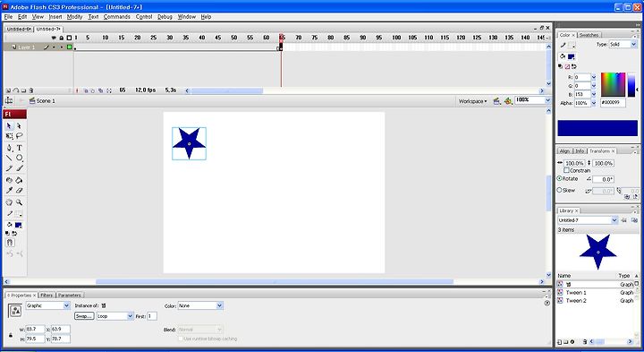
Task: Select the Pen tool
Action: 9,148
